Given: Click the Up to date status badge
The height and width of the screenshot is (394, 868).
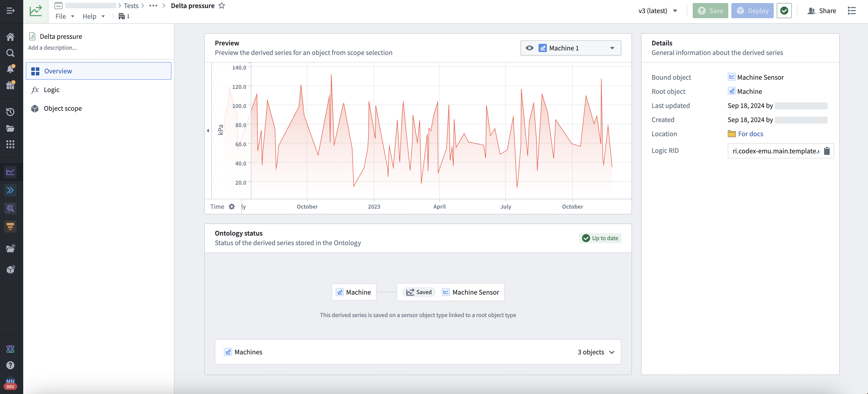Looking at the screenshot, I should tap(600, 238).
